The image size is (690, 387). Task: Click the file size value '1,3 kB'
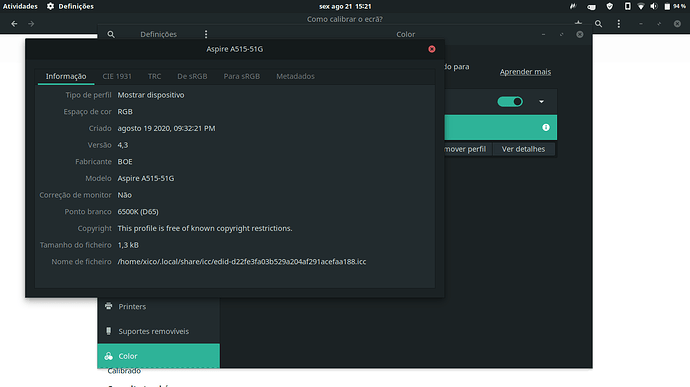click(x=128, y=245)
